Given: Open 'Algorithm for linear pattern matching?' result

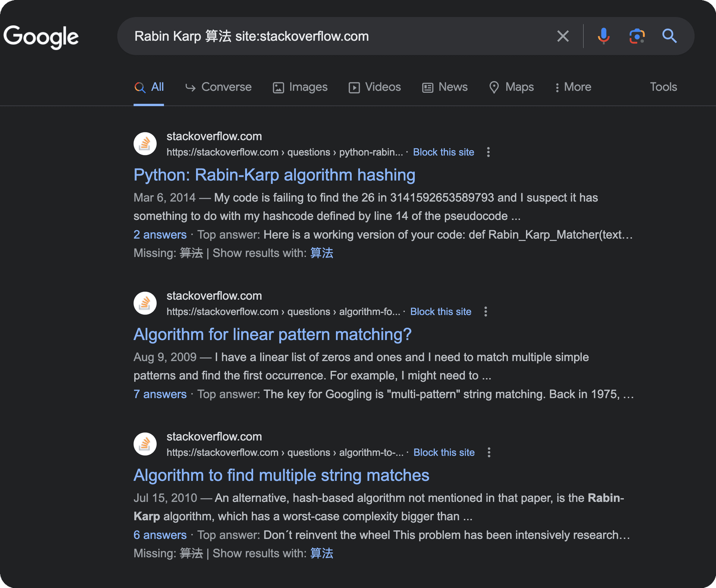Looking at the screenshot, I should coord(273,335).
